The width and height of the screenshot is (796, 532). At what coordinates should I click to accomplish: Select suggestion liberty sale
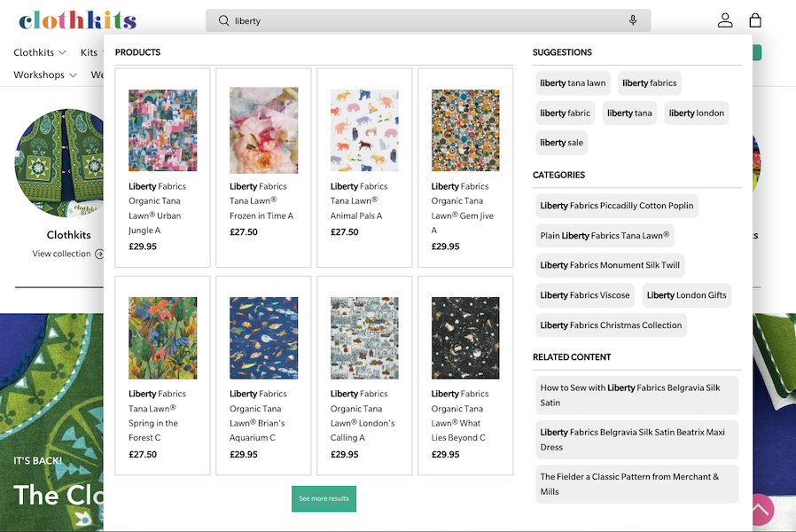tap(561, 143)
